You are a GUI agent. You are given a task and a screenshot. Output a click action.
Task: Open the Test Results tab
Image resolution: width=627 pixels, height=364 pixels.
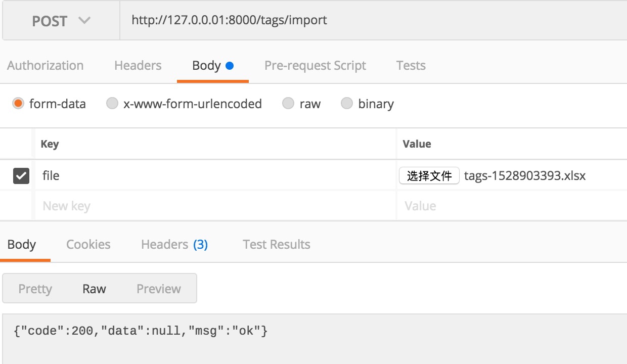click(276, 245)
